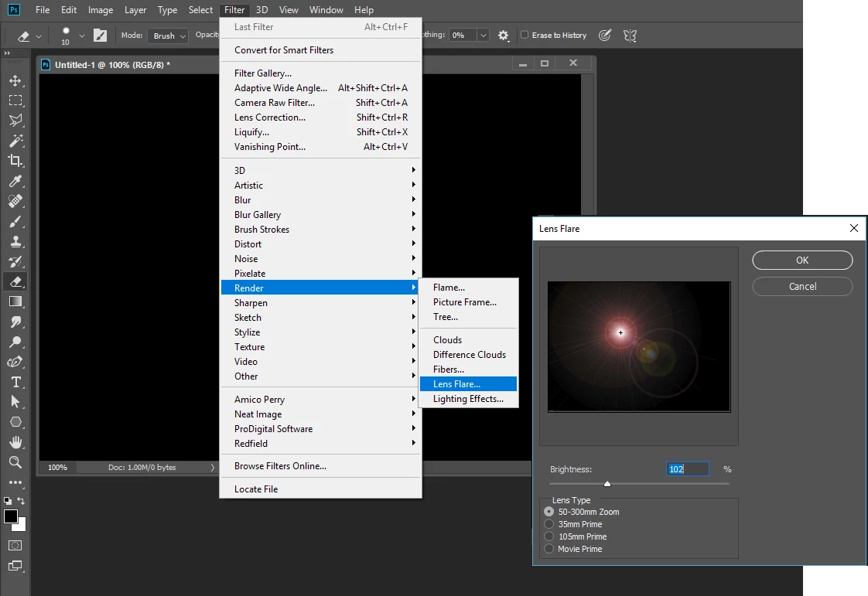Select the Brush tool in toolbox
The height and width of the screenshot is (596, 868).
click(x=15, y=221)
